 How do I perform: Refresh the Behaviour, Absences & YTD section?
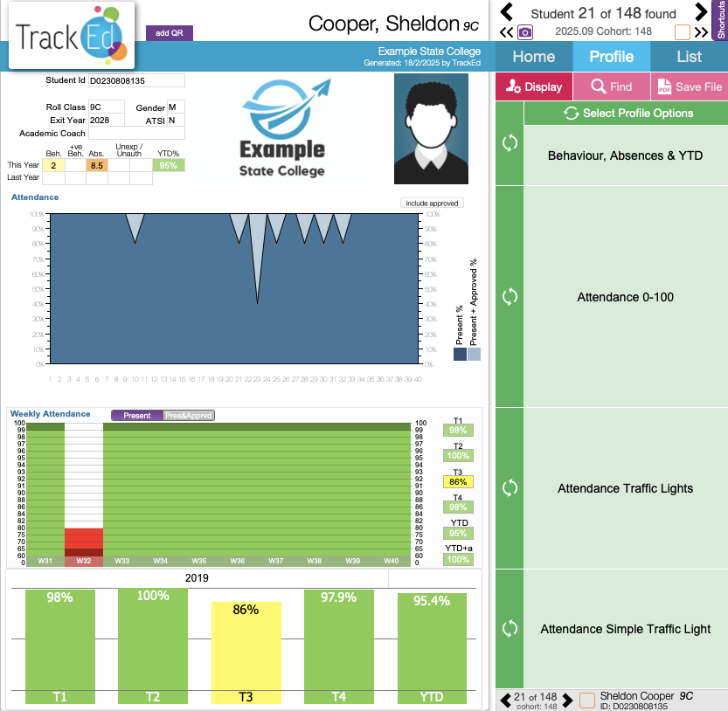(510, 144)
